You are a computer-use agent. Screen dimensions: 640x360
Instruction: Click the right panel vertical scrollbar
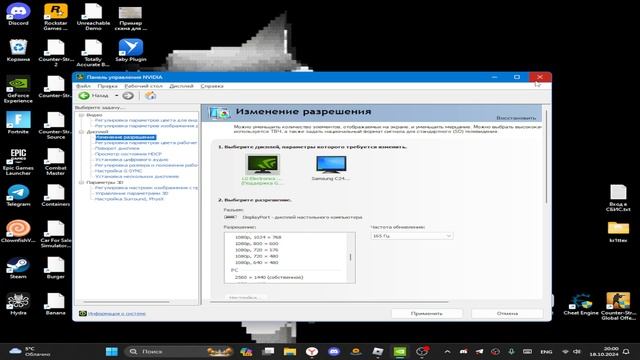546,157
